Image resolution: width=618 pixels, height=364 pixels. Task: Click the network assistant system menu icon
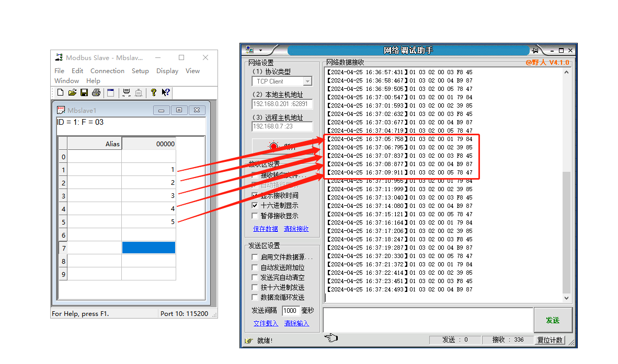(249, 50)
